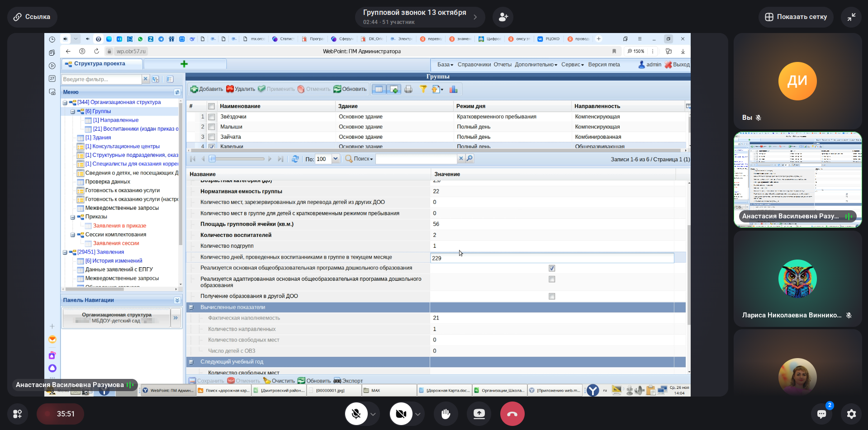Unmute your microphone
Image resolution: width=868 pixels, height=430 pixels.
pyautogui.click(x=356, y=414)
